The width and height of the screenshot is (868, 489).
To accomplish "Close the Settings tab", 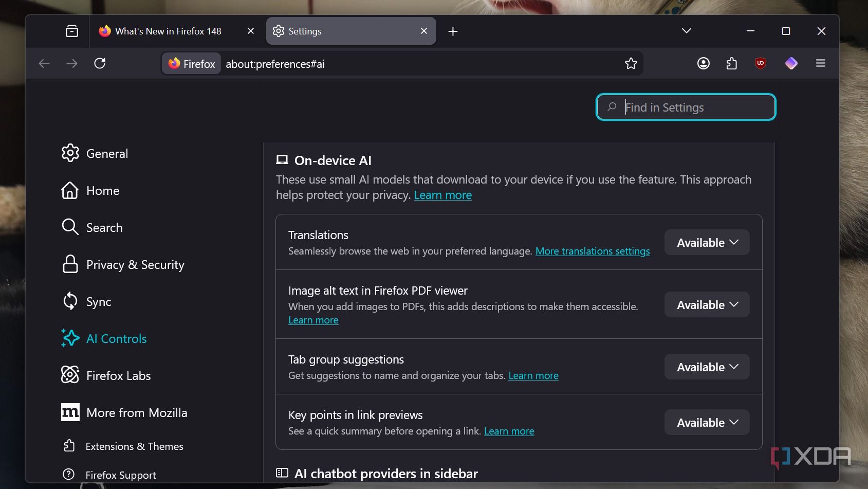I will [424, 31].
